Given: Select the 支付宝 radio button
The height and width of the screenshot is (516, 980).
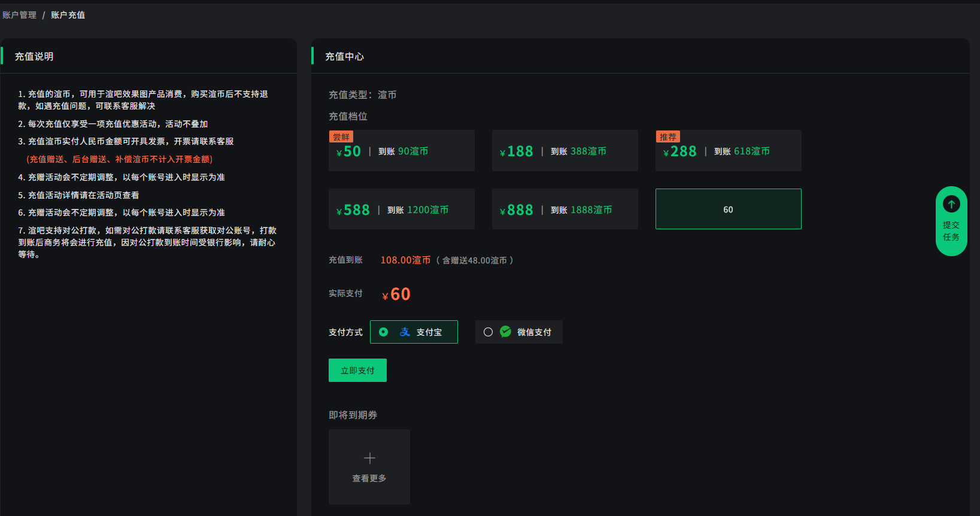Looking at the screenshot, I should point(384,332).
